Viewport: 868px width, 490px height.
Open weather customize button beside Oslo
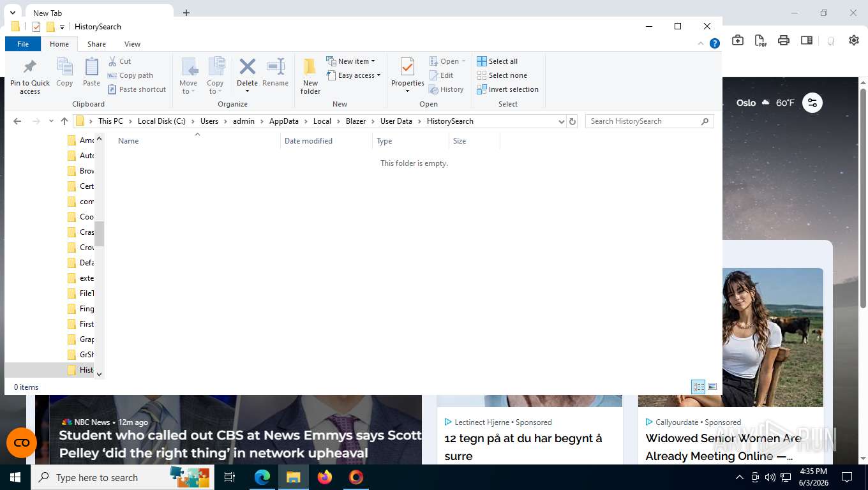tap(812, 103)
